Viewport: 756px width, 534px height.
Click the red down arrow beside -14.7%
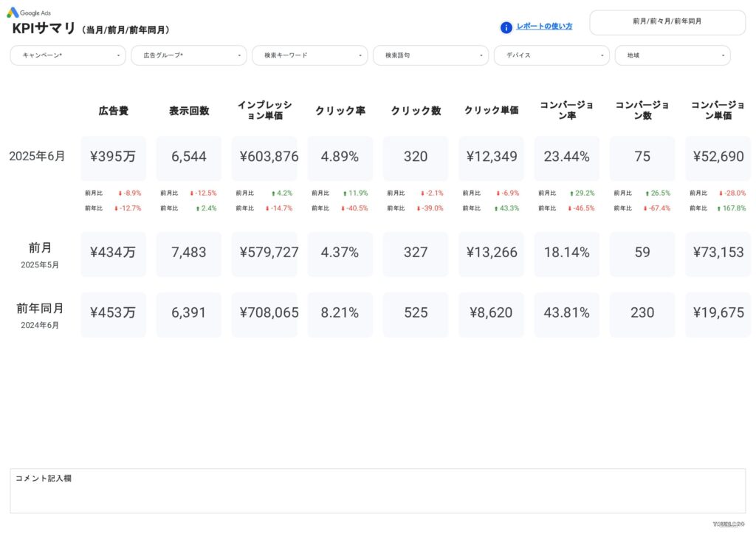tap(267, 209)
